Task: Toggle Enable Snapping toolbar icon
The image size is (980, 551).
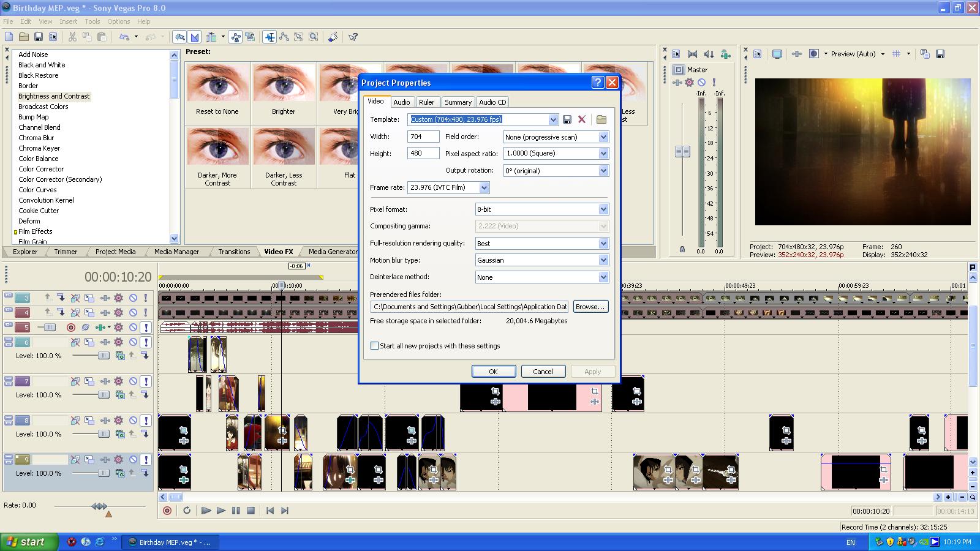Action: coord(179,37)
